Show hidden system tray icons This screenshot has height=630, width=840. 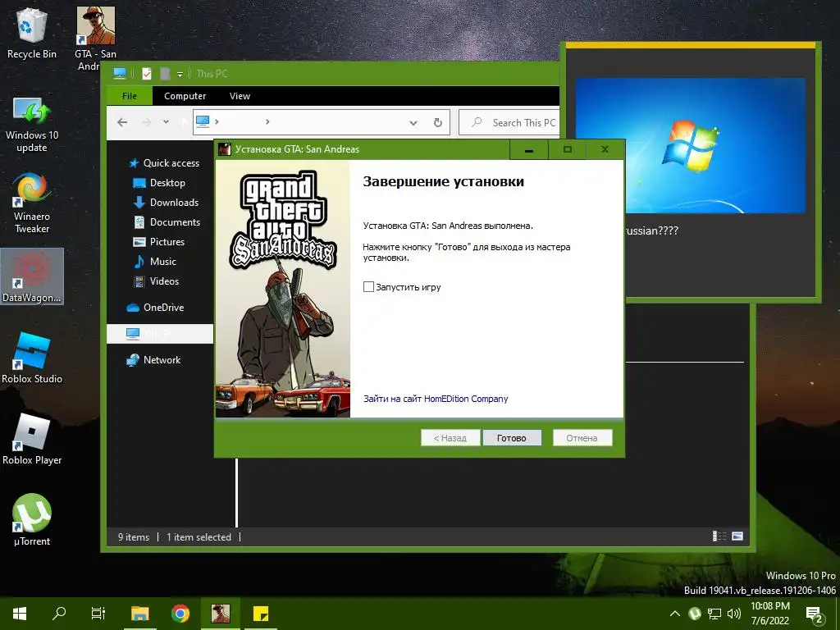(x=675, y=614)
